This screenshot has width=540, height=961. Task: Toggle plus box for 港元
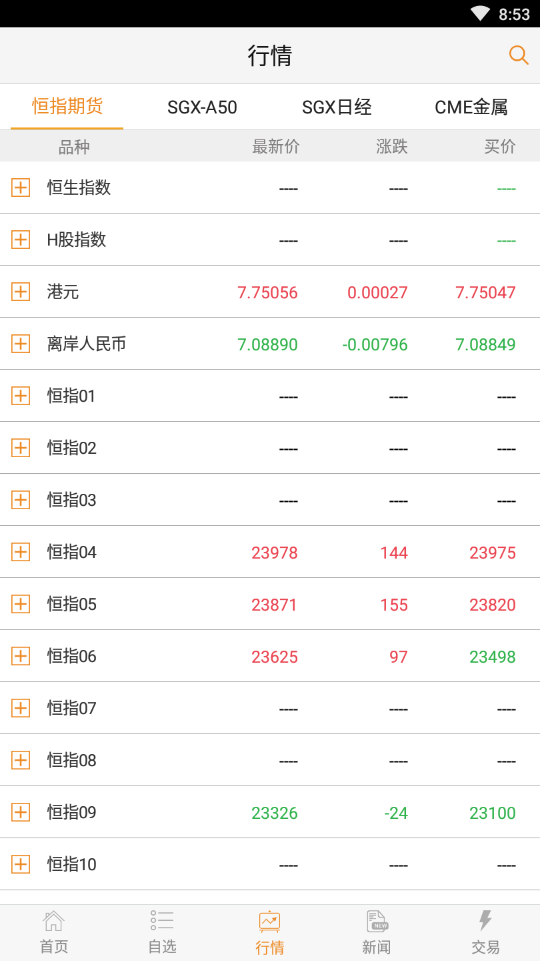tap(20, 292)
